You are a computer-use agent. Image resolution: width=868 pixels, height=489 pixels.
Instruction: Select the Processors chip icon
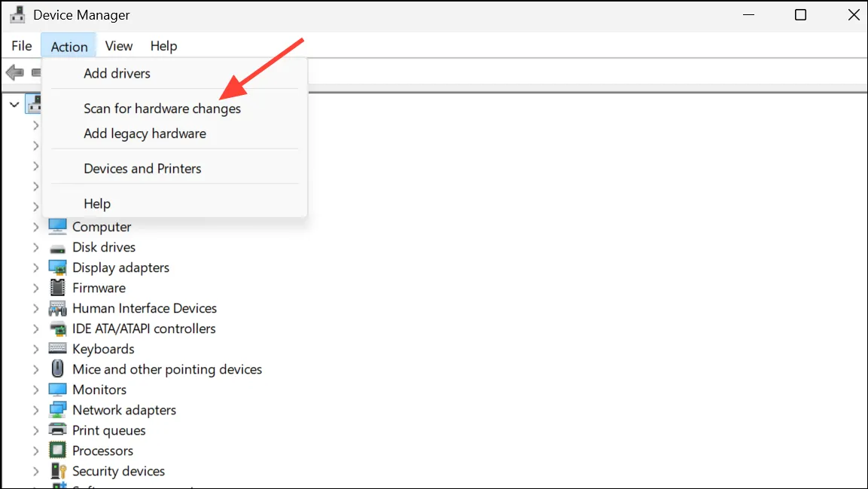pos(57,451)
